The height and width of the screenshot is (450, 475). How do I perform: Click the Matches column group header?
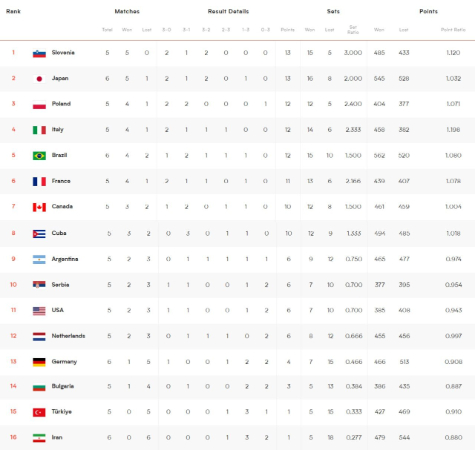click(x=127, y=11)
